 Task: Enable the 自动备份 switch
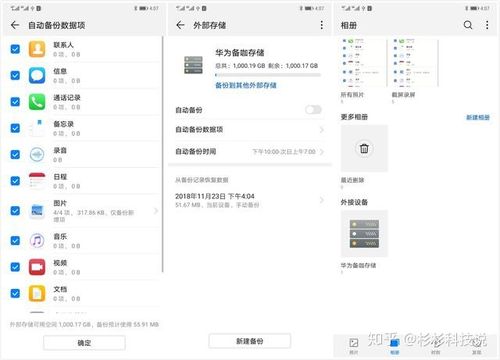[x=313, y=110]
